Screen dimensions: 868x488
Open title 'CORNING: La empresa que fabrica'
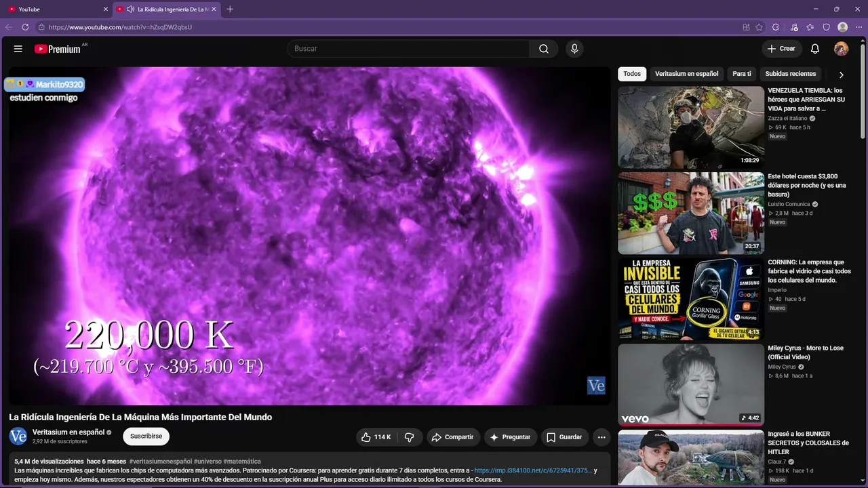pyautogui.click(x=809, y=271)
